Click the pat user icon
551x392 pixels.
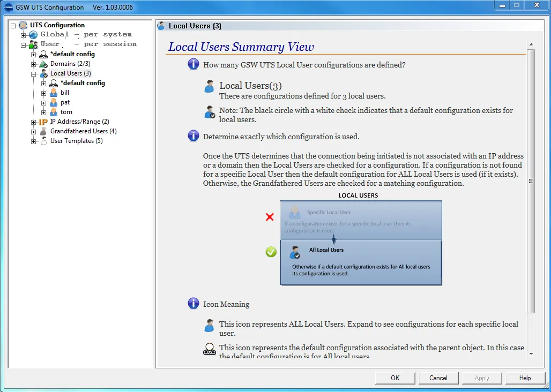click(x=54, y=102)
